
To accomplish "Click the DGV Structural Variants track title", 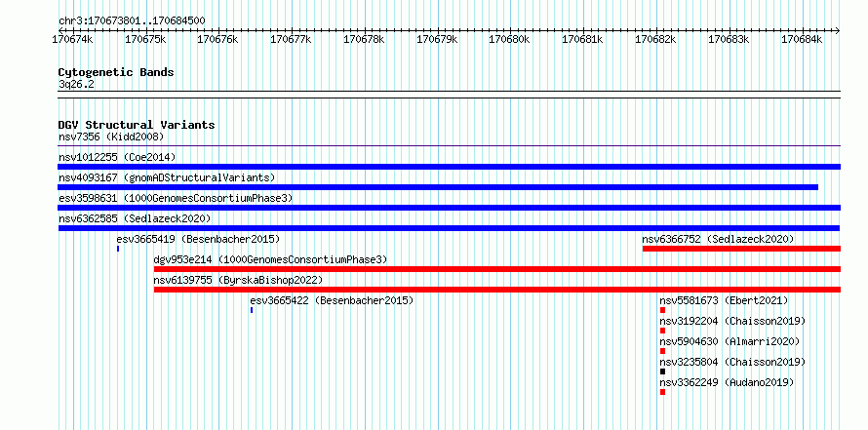I will click(137, 125).
